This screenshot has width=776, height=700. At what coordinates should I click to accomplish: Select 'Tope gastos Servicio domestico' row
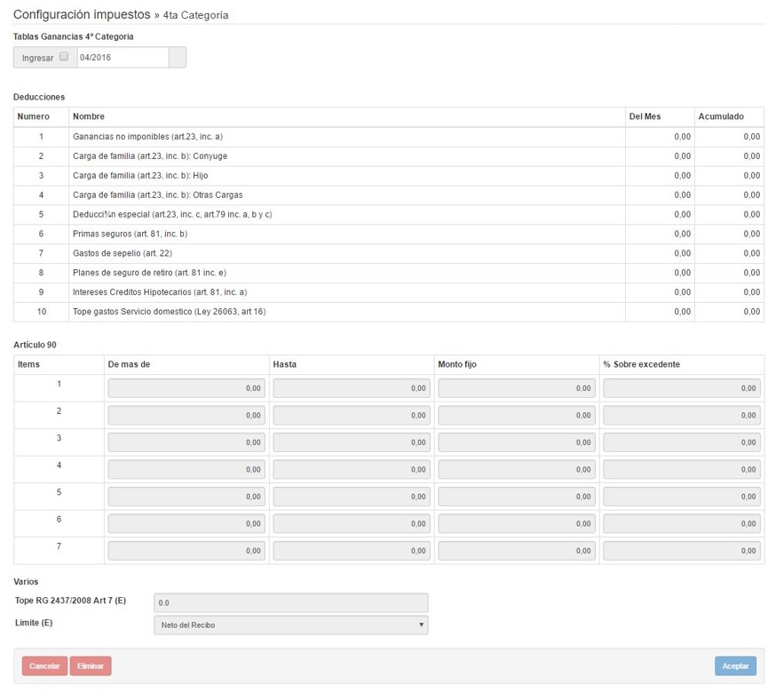[169, 312]
